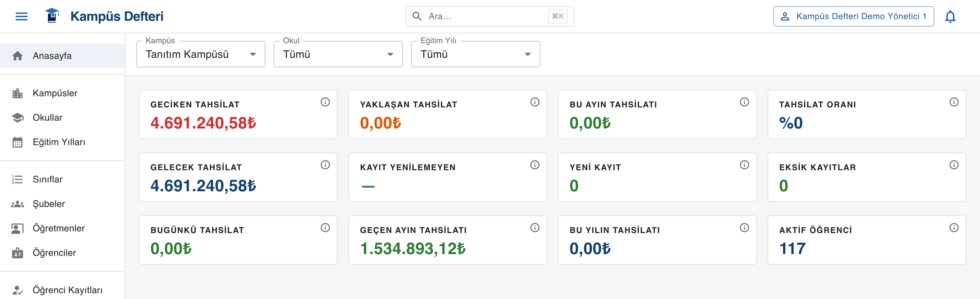This screenshot has height=299, width=980.
Task: Click the Kampüsler building icon
Action: coord(17,93)
